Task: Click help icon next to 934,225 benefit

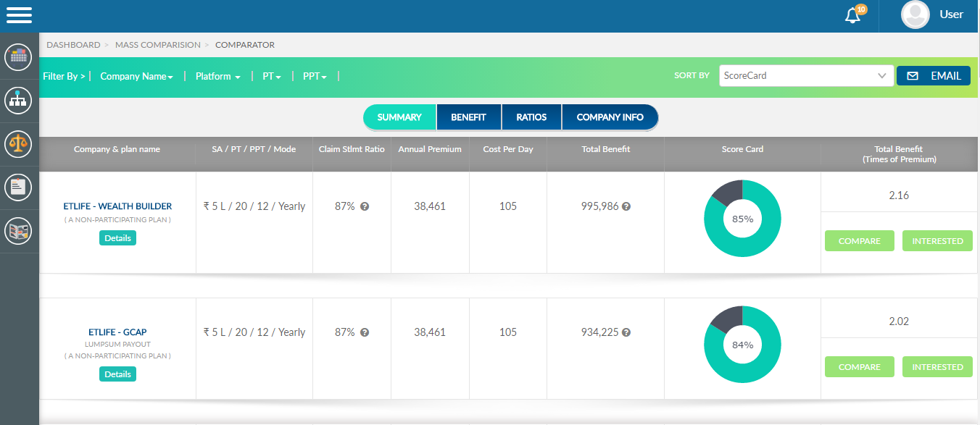Action: (x=626, y=332)
